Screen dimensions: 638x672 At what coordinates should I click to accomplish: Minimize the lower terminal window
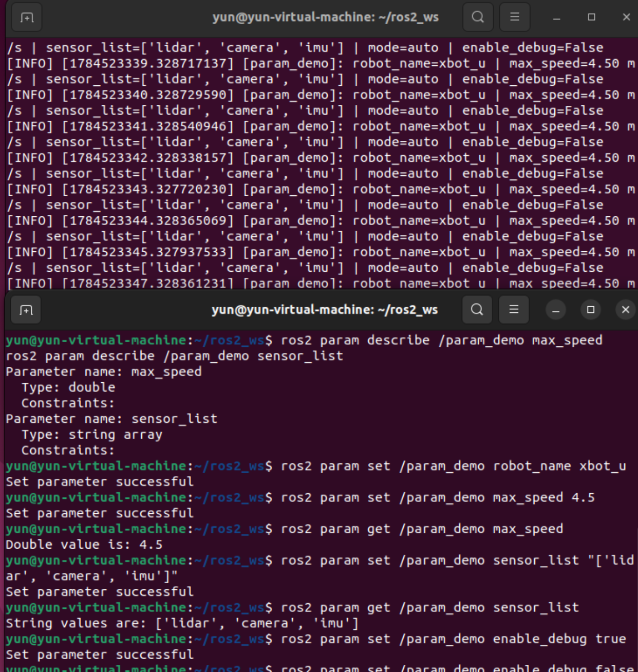pyautogui.click(x=556, y=310)
